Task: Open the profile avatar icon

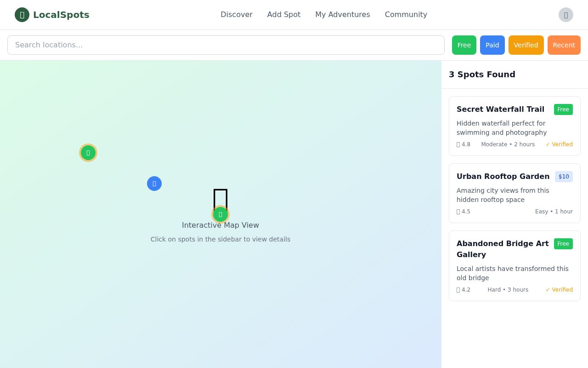Action: coord(566,15)
